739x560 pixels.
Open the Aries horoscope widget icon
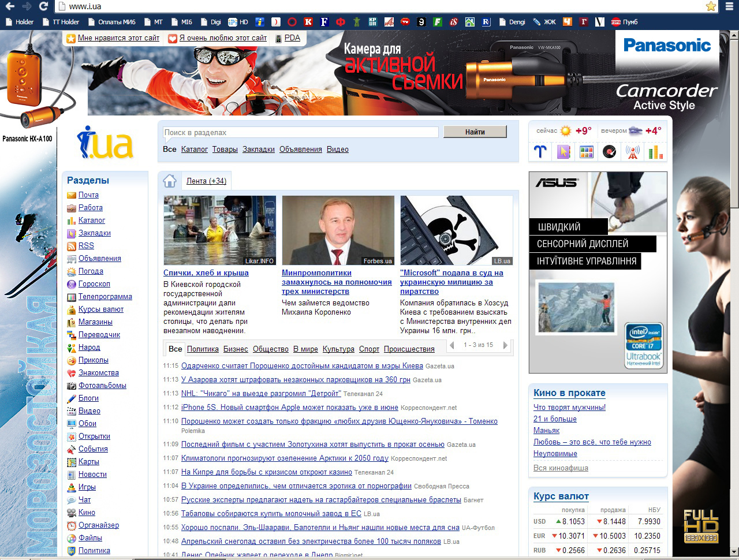[540, 152]
